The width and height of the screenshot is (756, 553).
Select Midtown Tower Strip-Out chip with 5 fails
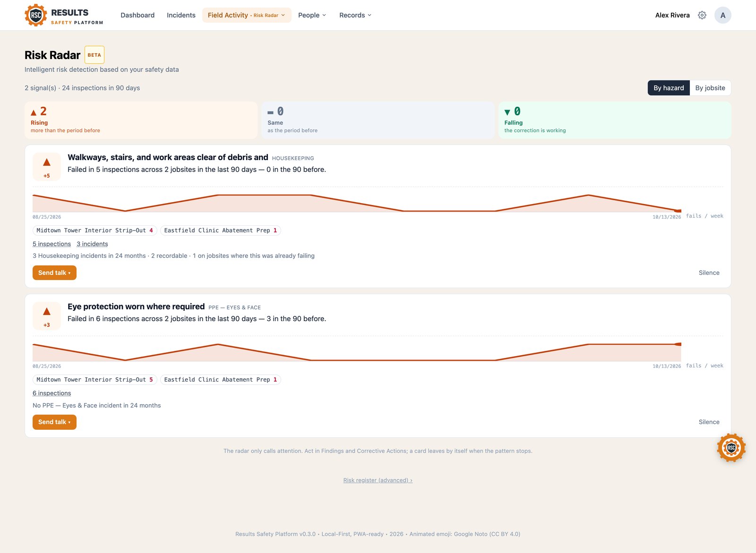(x=94, y=380)
